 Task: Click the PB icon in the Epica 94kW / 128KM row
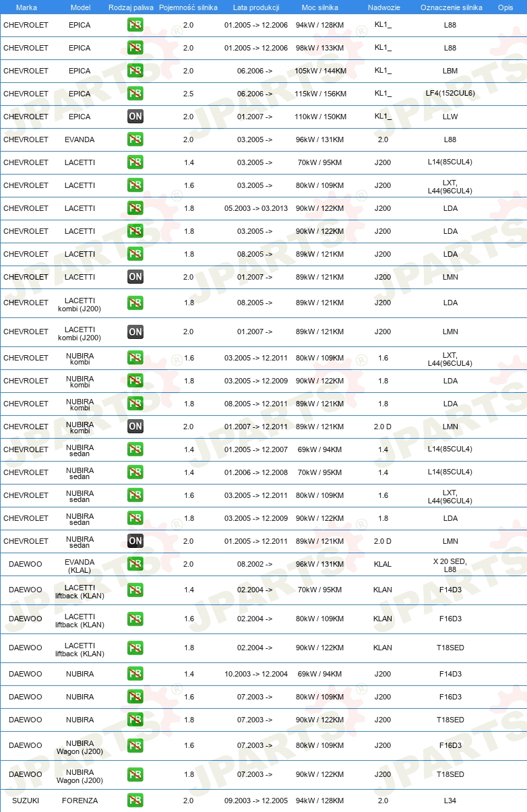click(x=135, y=25)
